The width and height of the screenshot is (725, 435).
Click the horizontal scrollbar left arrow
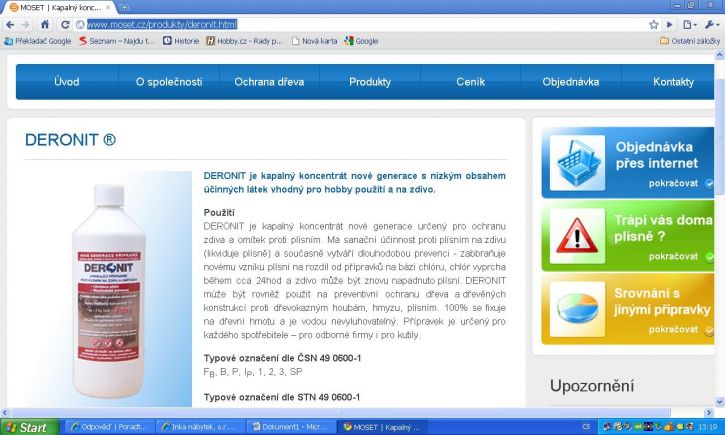click(5, 412)
